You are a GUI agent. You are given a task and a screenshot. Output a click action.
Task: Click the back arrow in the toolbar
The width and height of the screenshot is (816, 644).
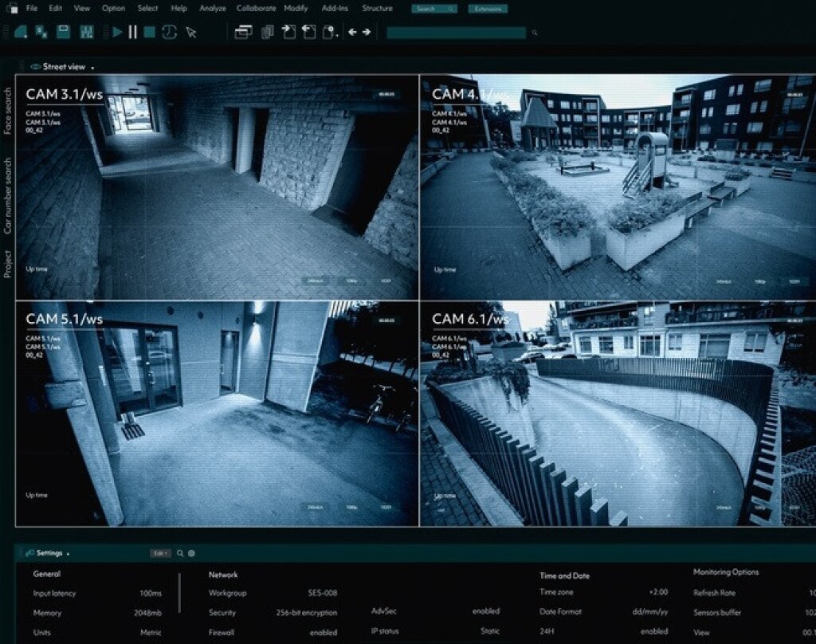click(352, 33)
